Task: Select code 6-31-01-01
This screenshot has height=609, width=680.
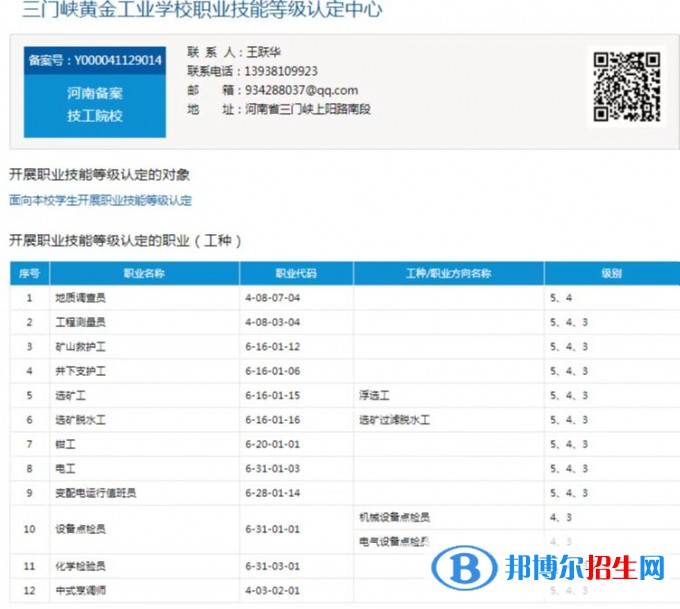Action: click(x=273, y=529)
